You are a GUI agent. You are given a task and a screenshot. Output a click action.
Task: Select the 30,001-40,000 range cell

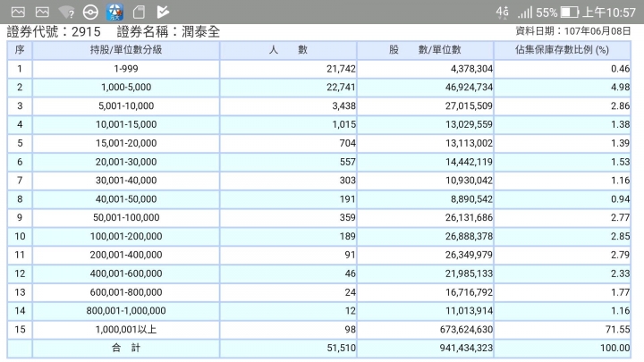[126, 181]
